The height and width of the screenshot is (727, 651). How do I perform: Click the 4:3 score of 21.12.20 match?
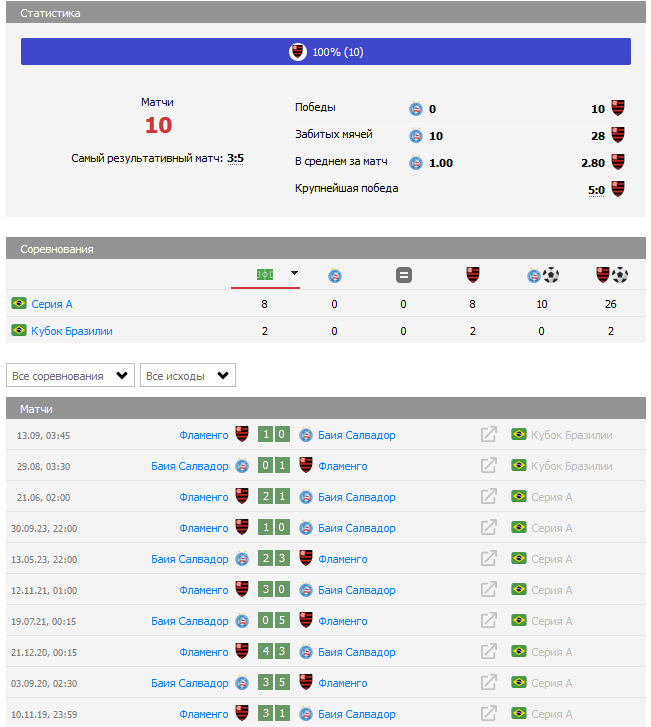(x=276, y=652)
